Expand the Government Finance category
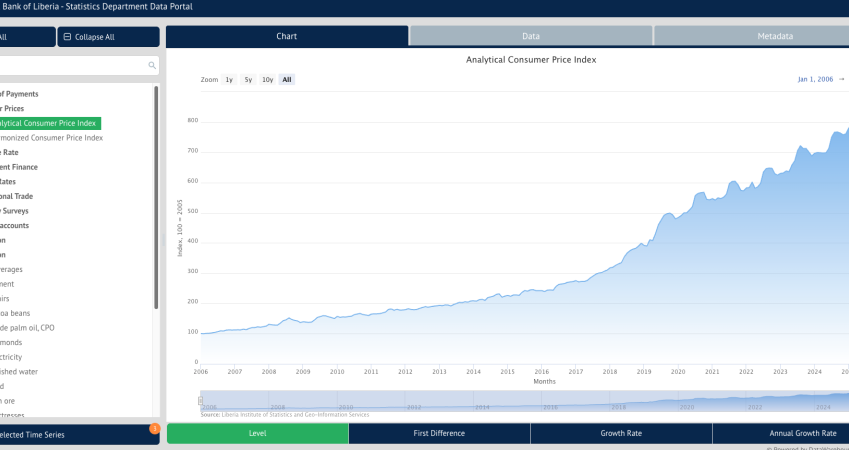 tap(19, 167)
